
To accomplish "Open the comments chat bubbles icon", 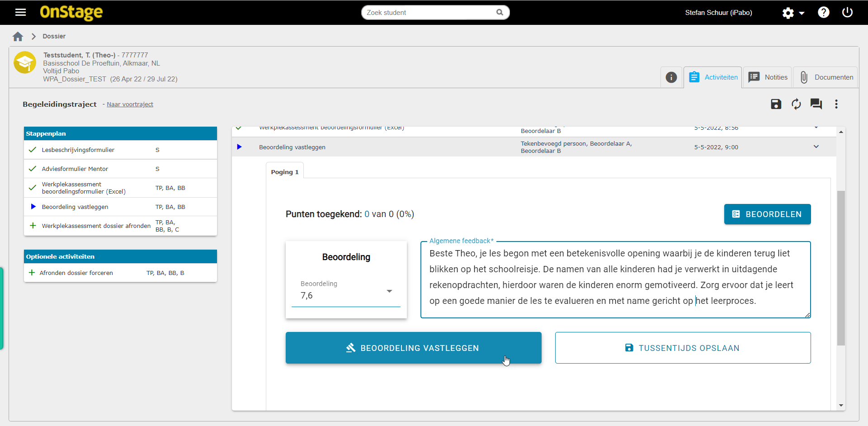I will 816,104.
